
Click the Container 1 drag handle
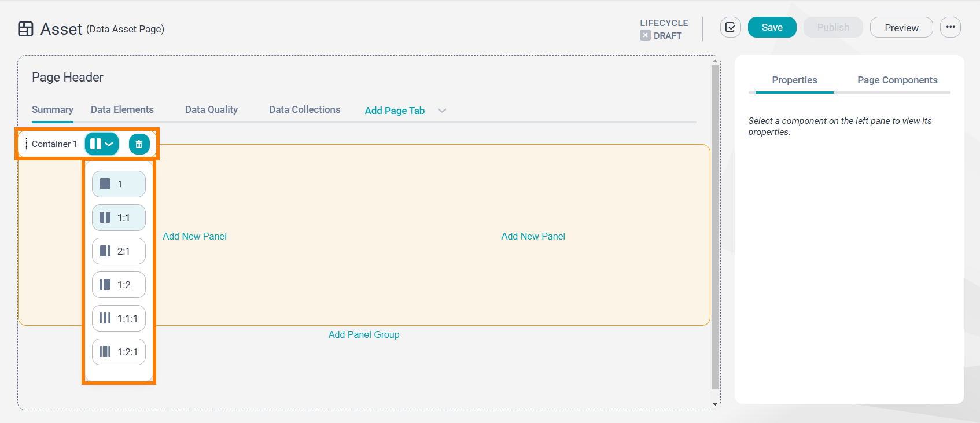(27, 144)
